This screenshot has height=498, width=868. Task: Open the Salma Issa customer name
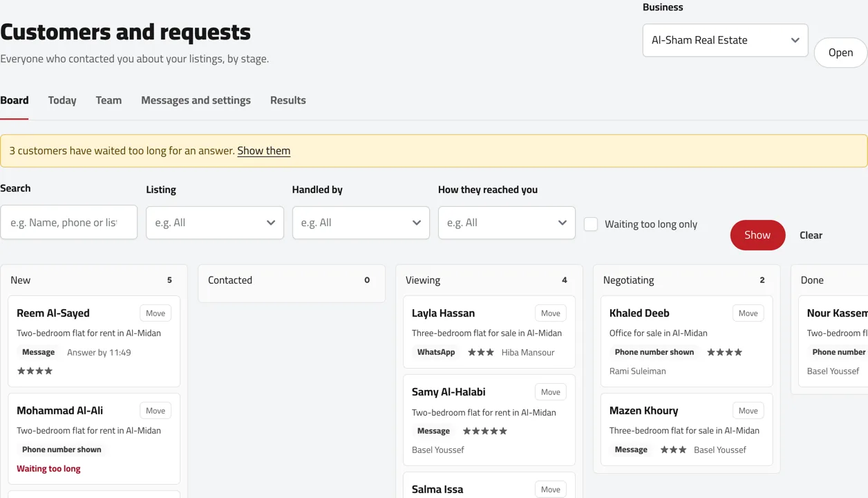(437, 490)
